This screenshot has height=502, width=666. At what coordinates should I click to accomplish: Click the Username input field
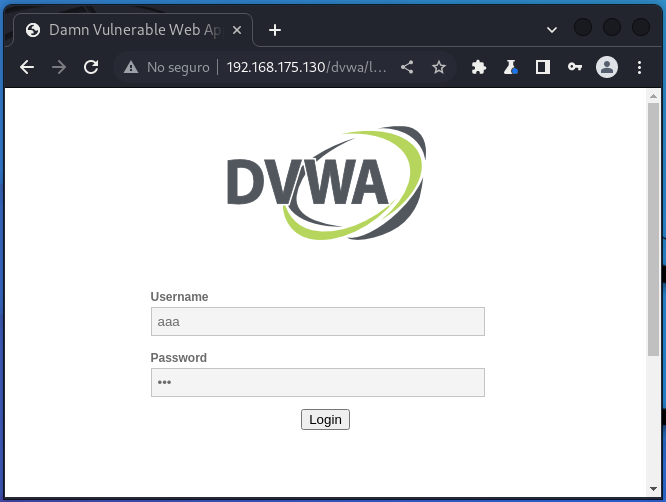pyautogui.click(x=318, y=322)
